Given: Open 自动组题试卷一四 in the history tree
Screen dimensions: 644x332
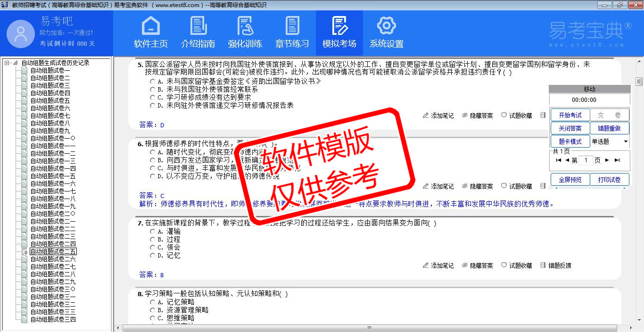Looking at the screenshot, I should coord(53,168).
